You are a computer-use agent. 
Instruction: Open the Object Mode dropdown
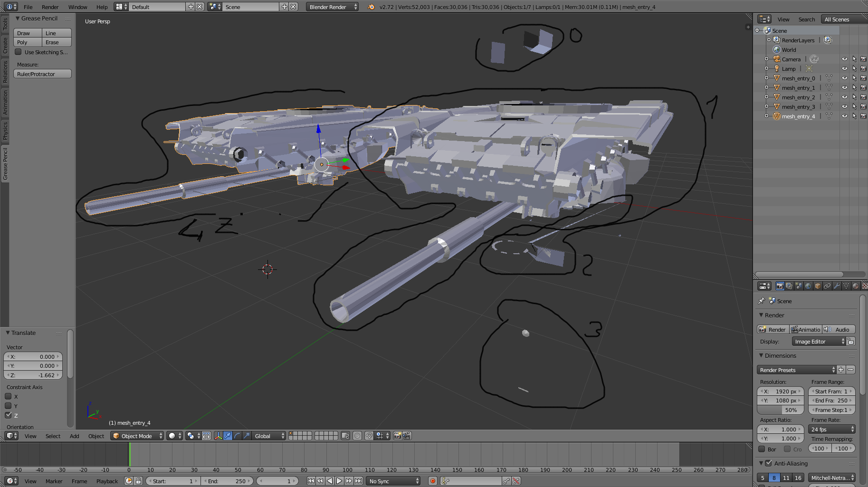coord(137,436)
